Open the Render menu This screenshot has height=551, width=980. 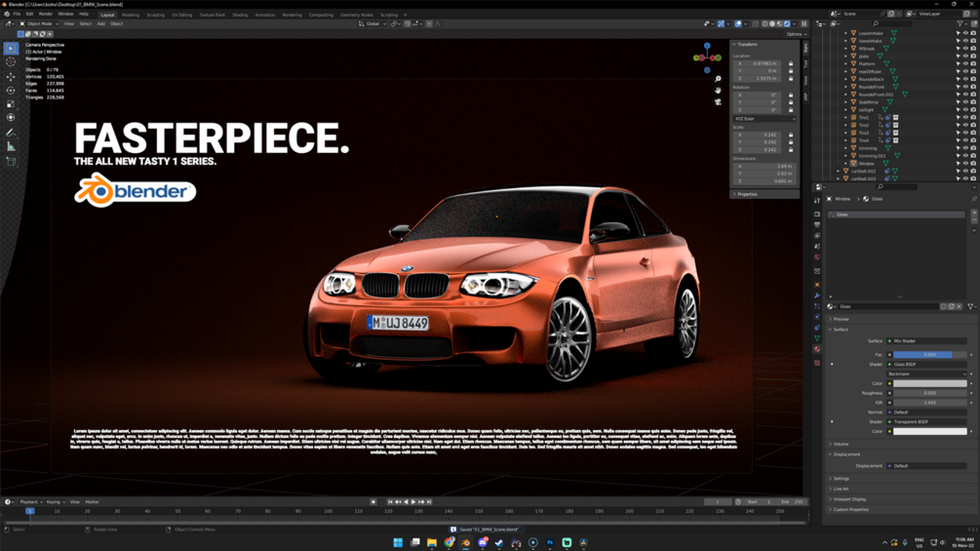pos(46,14)
